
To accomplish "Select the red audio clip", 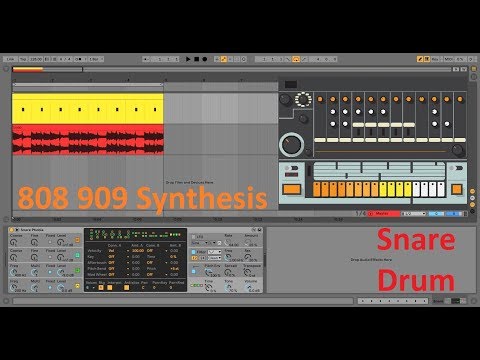I will (88, 140).
